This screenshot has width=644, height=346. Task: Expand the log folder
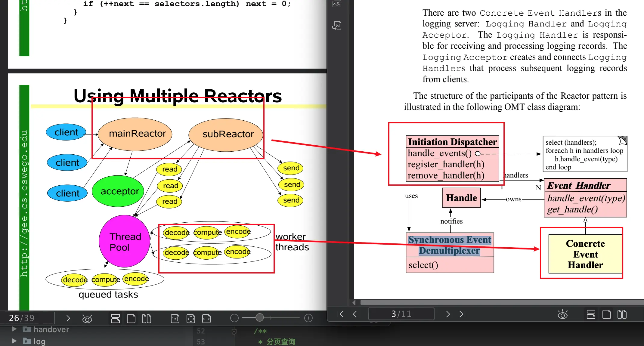(14, 341)
